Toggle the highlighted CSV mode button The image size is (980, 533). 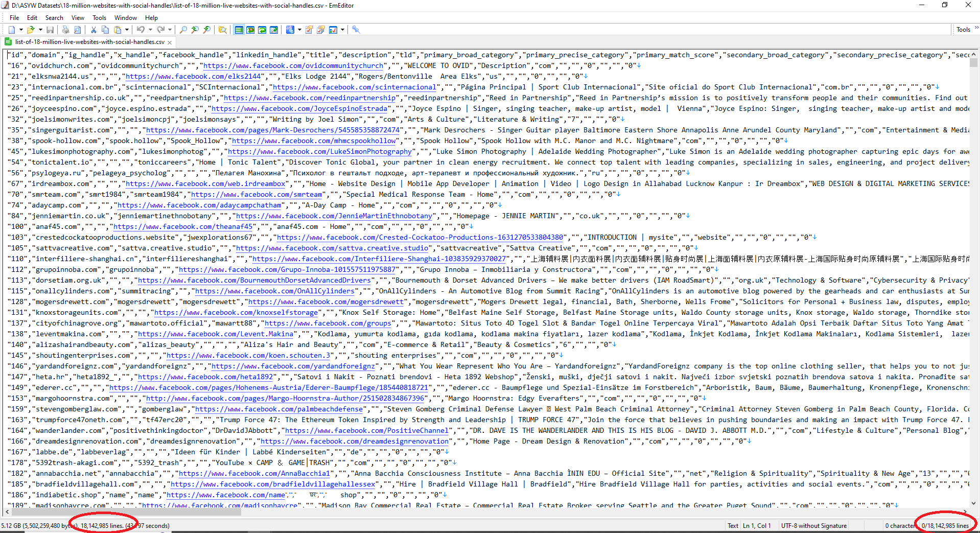click(239, 29)
